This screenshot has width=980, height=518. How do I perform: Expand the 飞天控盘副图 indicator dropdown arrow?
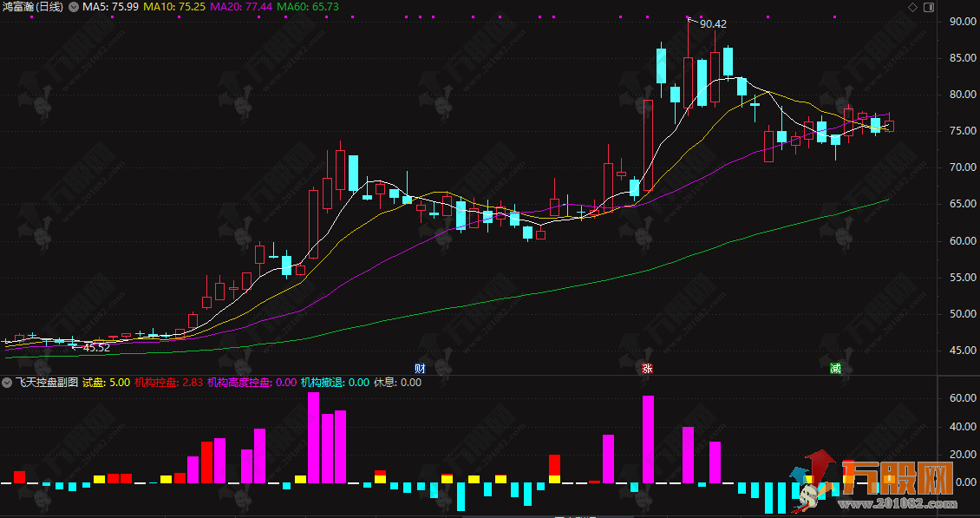[x=8, y=382]
